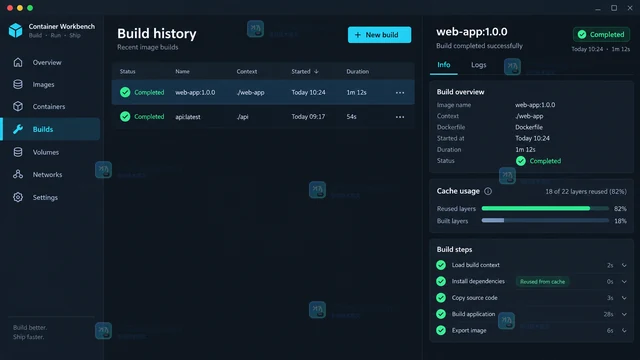Click green check icon in api:latest row

tap(125, 117)
